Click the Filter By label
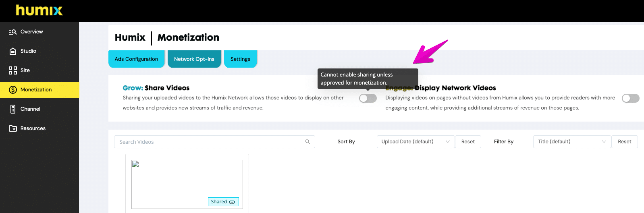Screen dimensions: 644x213 tap(504, 142)
